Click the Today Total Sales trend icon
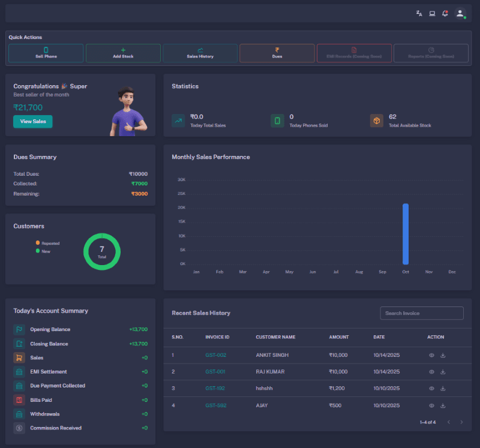 178,121
